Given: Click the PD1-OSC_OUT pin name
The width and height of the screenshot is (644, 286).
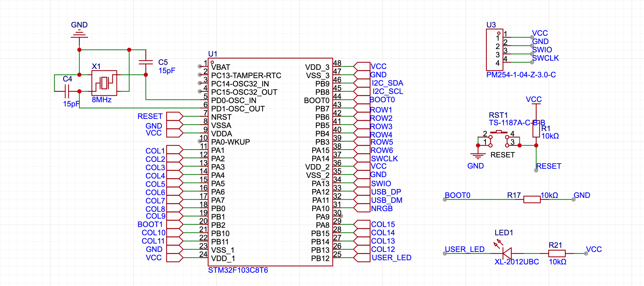Looking at the screenshot, I should click(x=238, y=109).
